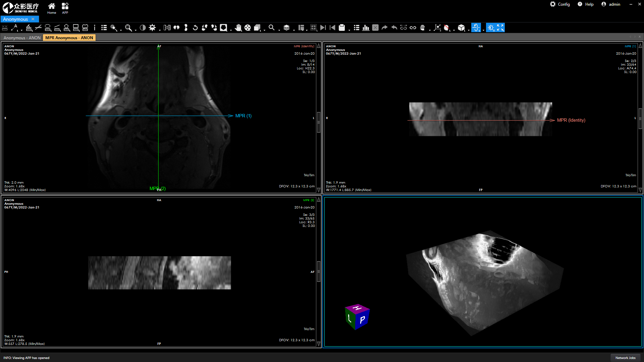
Task: Toggle the link series synchronization
Action: [x=413, y=27]
